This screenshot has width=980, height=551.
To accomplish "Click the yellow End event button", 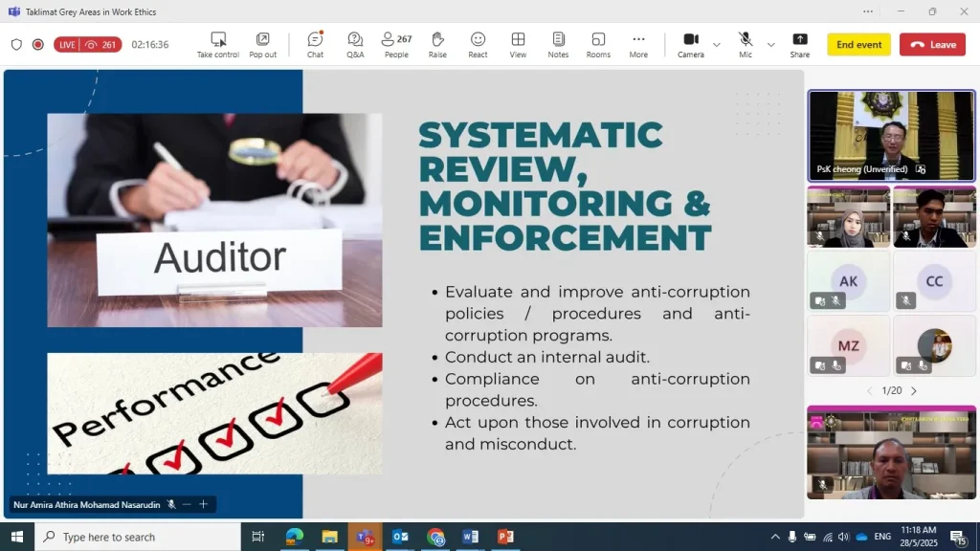I will click(x=858, y=45).
